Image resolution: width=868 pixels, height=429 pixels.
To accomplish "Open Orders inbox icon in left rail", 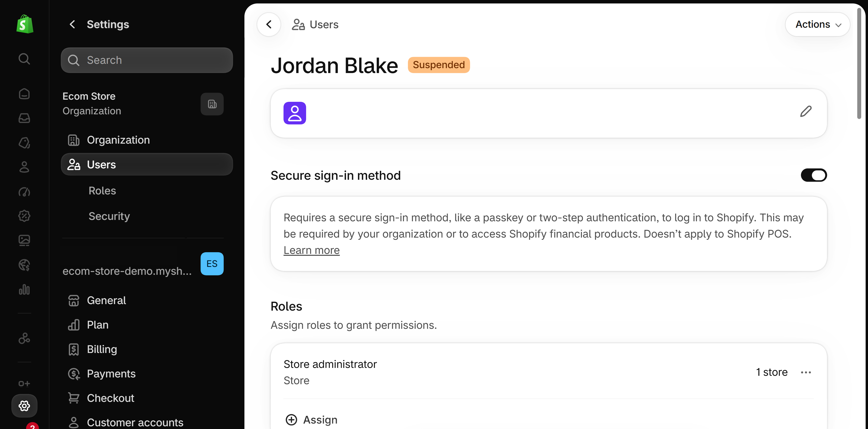I will point(24,118).
